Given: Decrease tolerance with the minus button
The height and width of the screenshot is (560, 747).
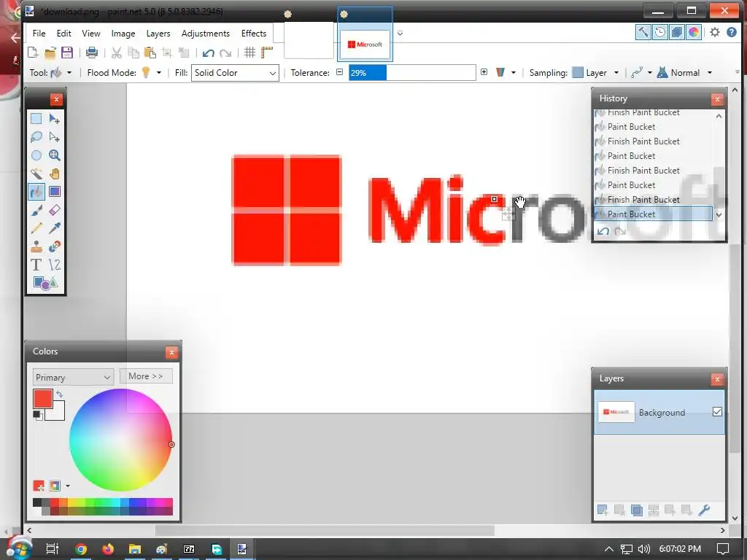Looking at the screenshot, I should tap(339, 72).
